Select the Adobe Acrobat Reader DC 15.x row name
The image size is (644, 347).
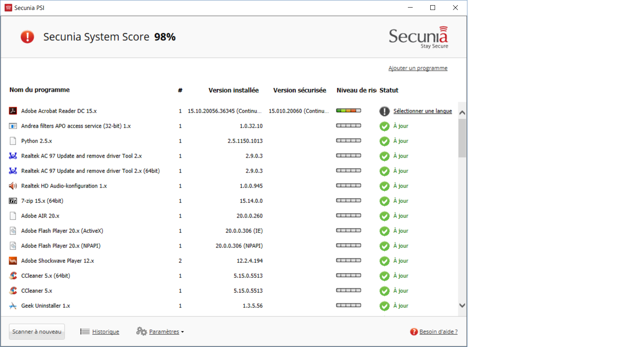(59, 111)
